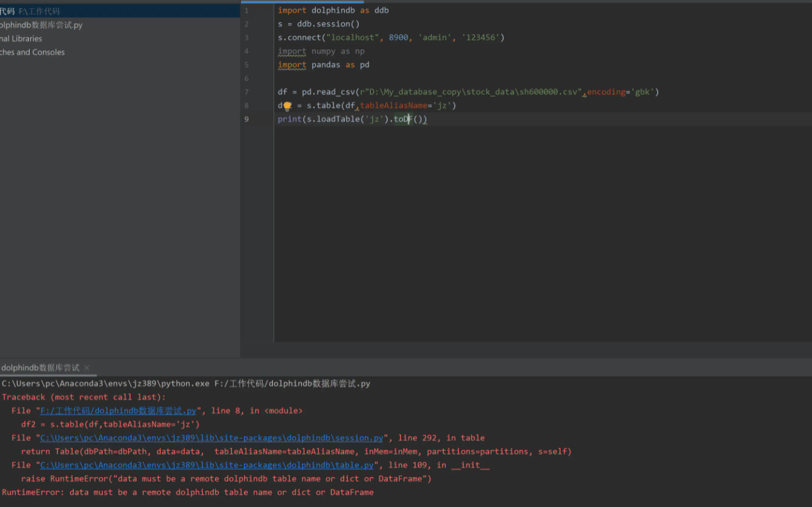
Task: Open the session.py traceback link
Action: tap(212, 438)
